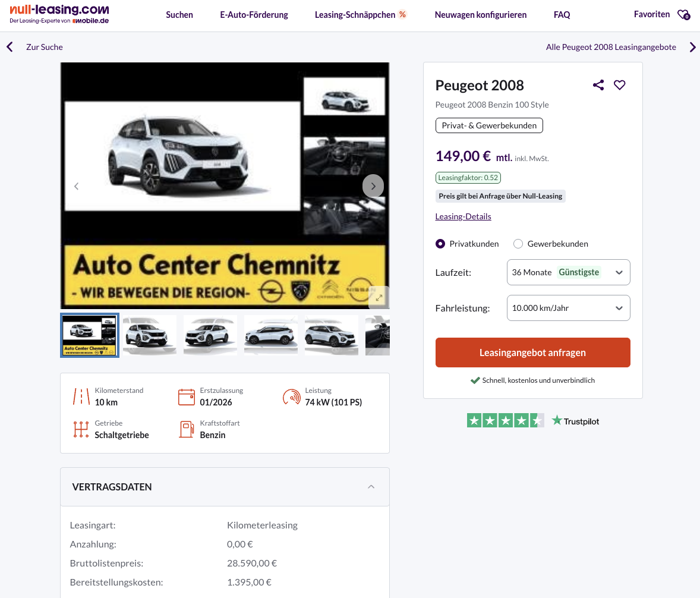Collapse the Vertragsdaten section

tap(371, 487)
